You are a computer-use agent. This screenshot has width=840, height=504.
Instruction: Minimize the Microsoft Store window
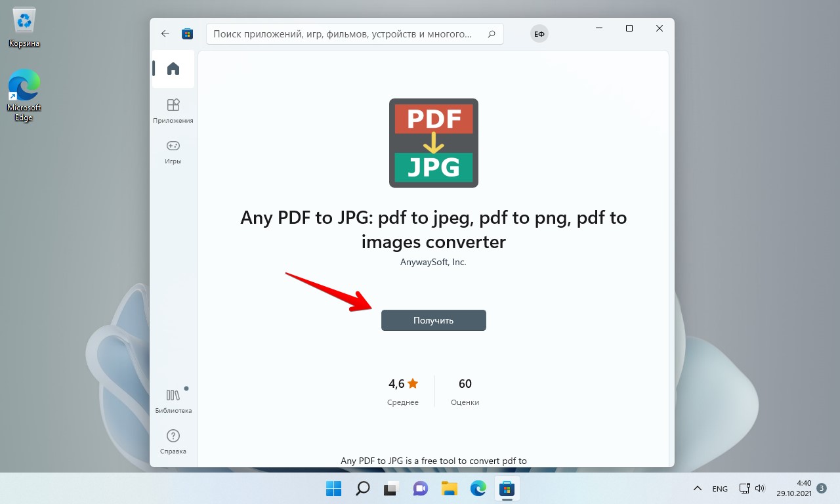click(599, 28)
